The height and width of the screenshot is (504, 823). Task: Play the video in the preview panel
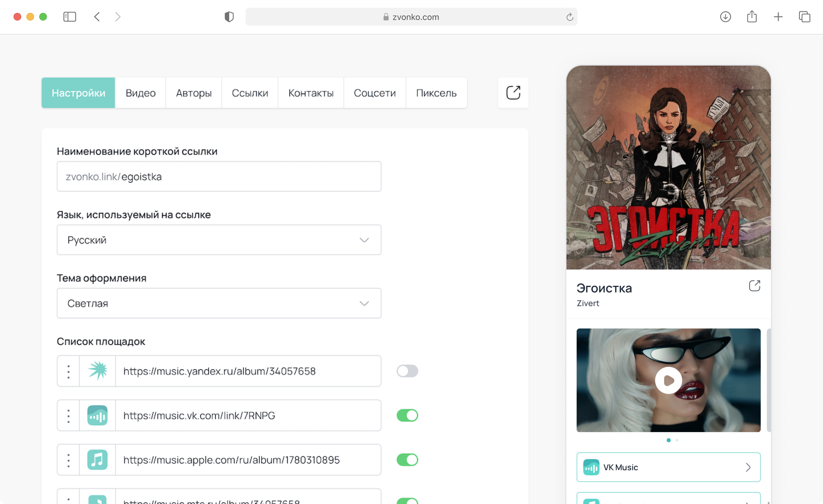668,380
